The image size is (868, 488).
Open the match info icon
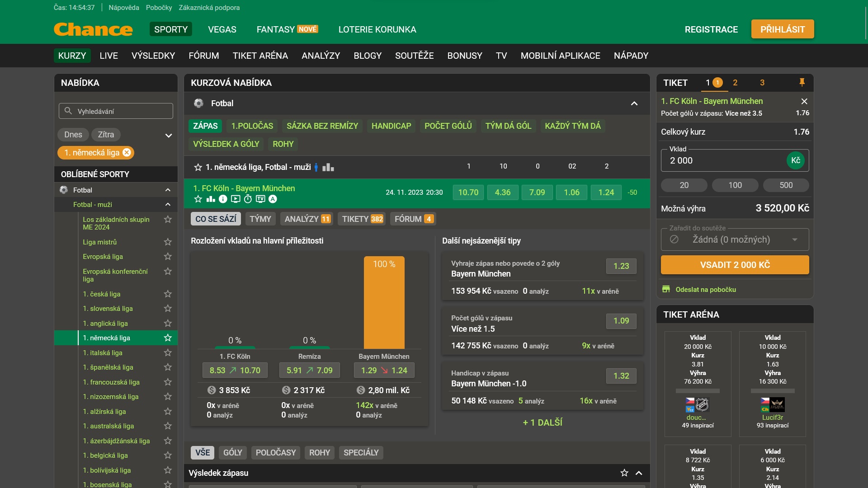coord(223,199)
